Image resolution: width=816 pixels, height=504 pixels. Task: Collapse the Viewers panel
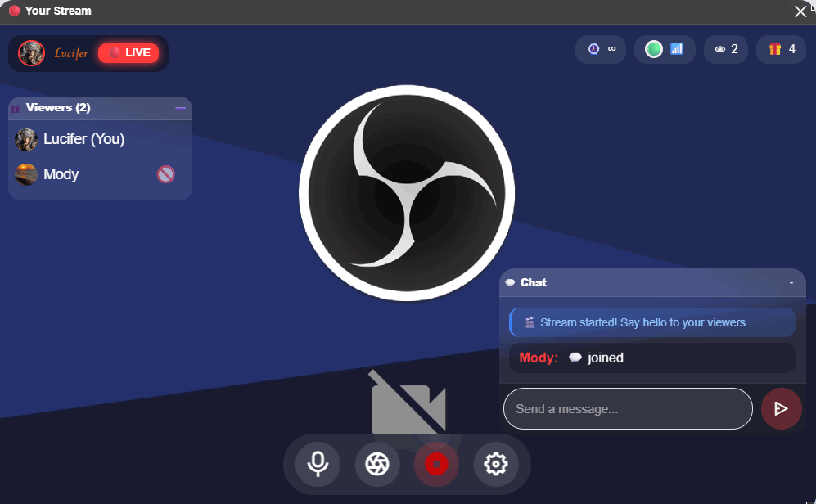[181, 108]
